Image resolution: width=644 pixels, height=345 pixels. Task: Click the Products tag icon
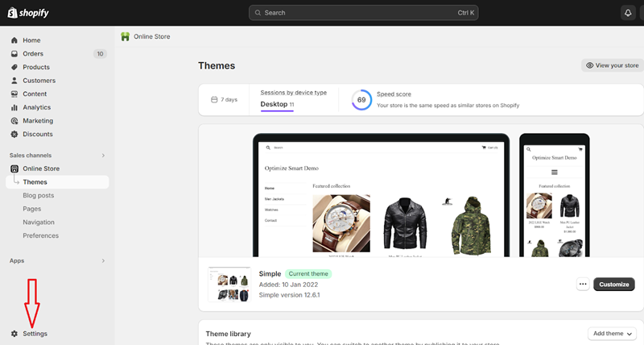[x=14, y=67]
